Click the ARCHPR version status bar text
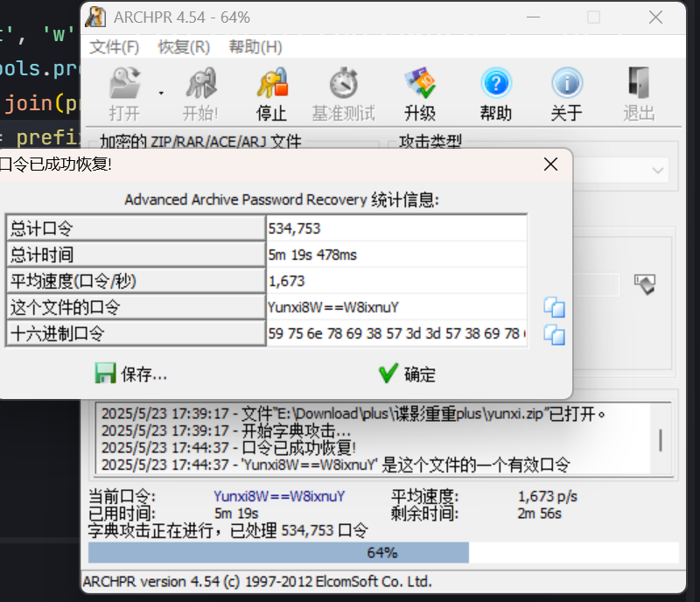The height and width of the screenshot is (602, 700). [257, 582]
